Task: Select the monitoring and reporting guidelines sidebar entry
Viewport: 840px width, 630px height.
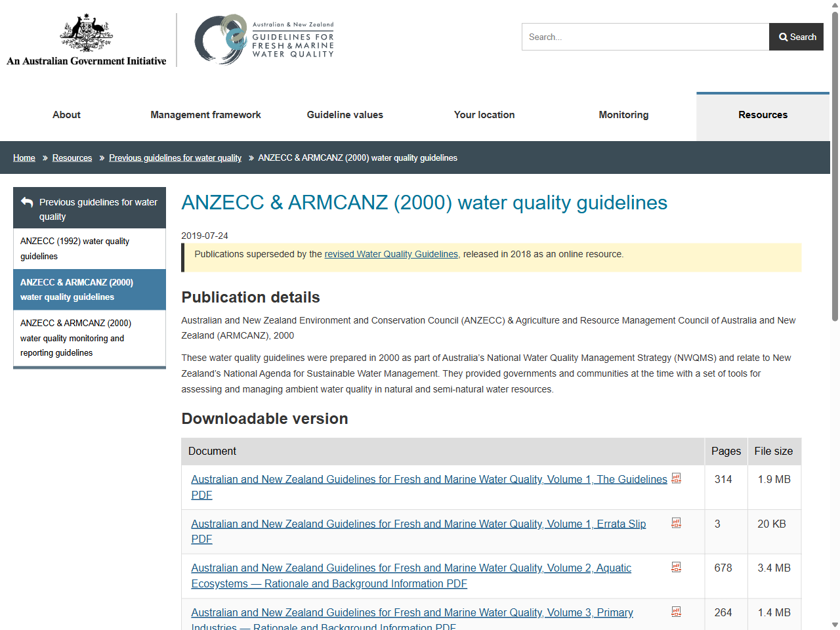Action: 75,338
